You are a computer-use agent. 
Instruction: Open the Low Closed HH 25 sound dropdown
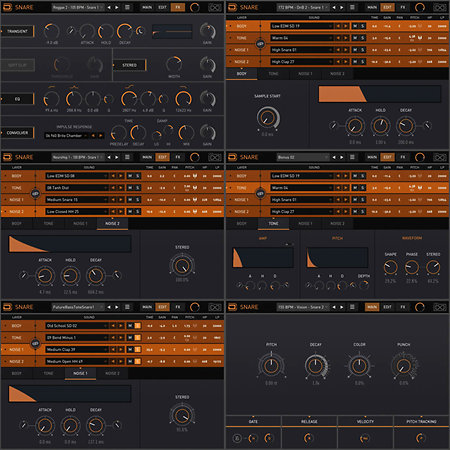click(77, 212)
